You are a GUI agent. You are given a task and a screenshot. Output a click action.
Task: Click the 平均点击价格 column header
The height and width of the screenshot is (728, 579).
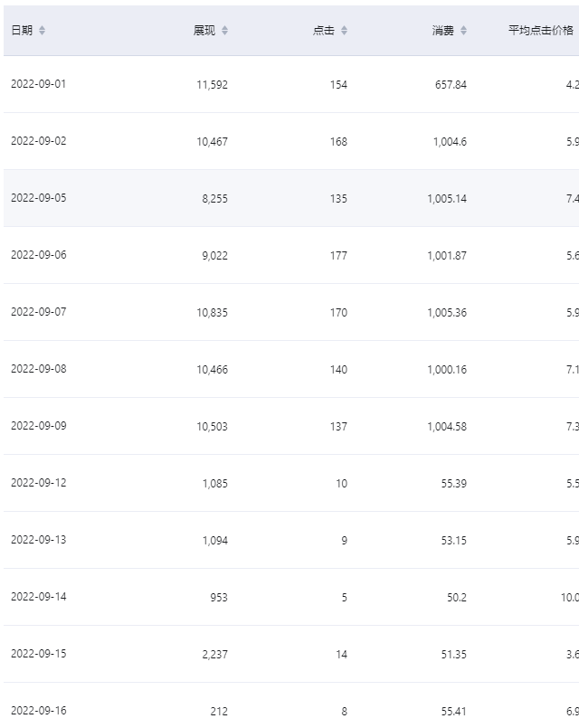pos(540,31)
